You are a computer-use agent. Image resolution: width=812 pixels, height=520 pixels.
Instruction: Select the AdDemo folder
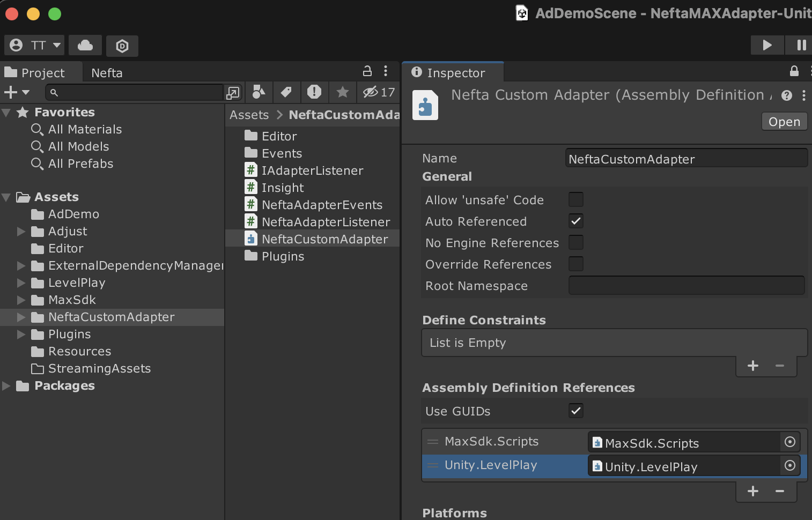click(x=73, y=214)
